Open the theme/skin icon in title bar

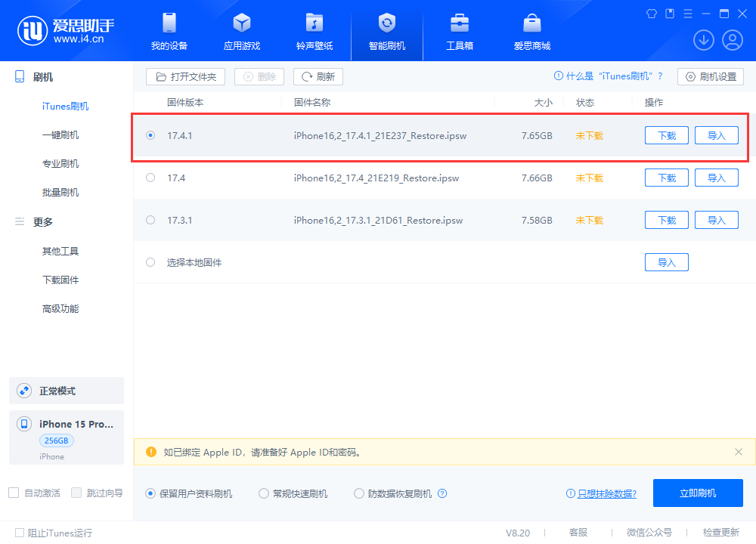coord(651,13)
